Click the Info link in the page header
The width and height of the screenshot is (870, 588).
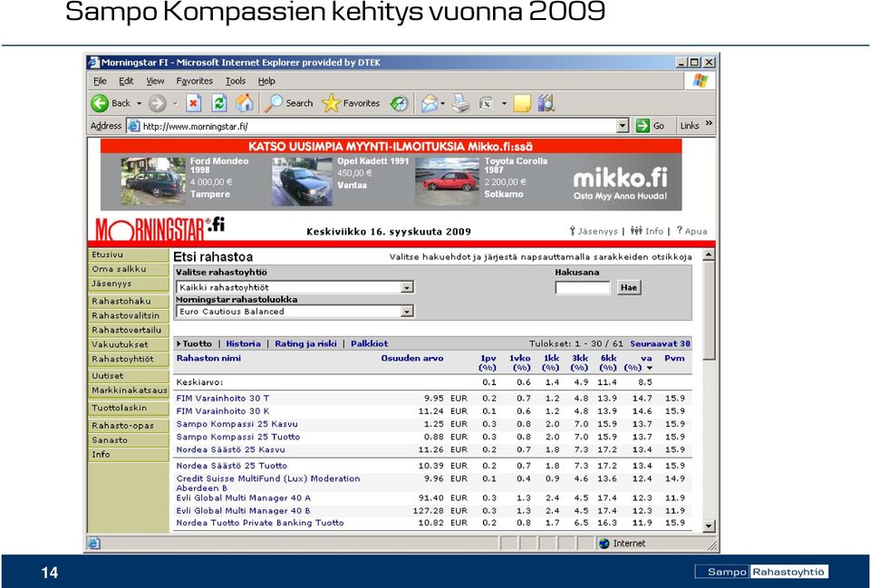[654, 231]
